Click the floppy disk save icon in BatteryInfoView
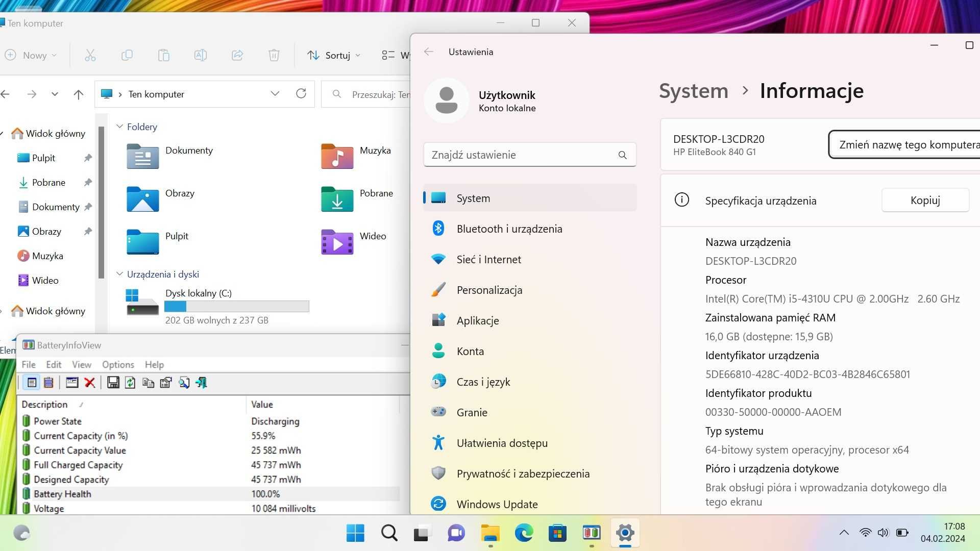 click(113, 383)
